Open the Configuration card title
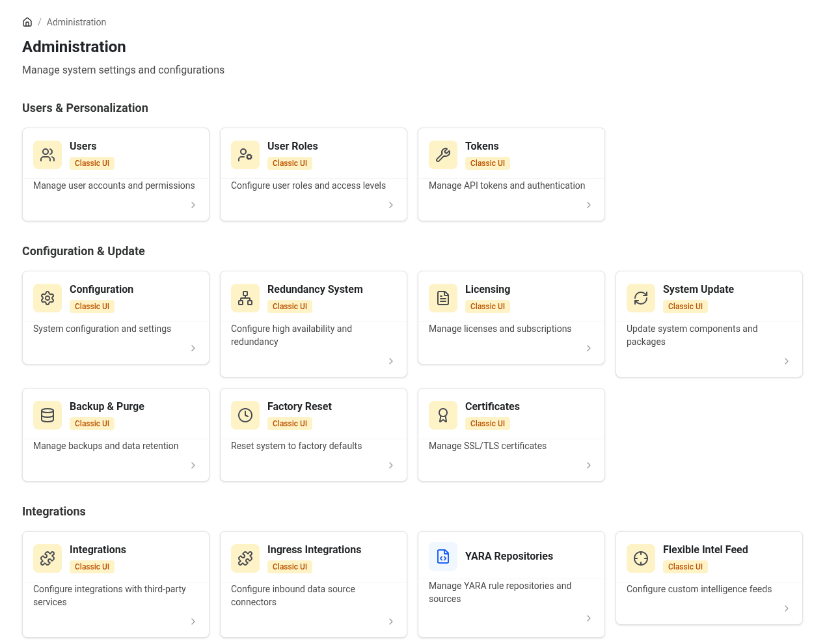This screenshot has height=643, width=840. coord(102,290)
